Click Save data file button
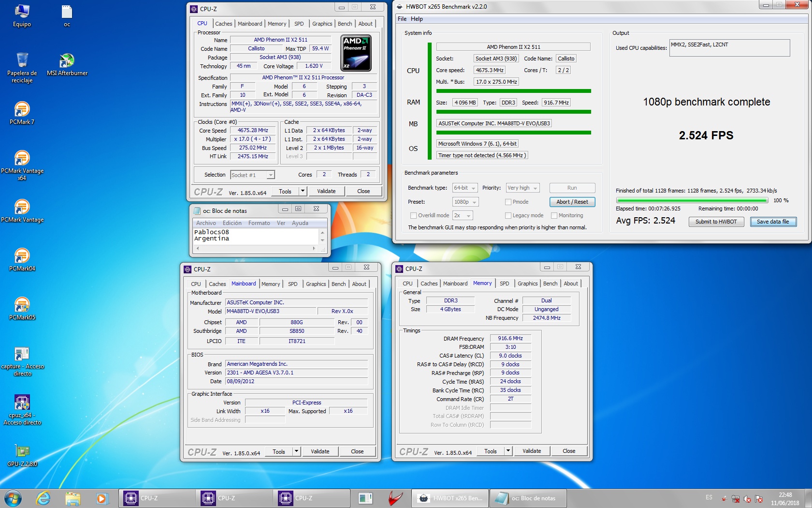This screenshot has width=812, height=508. [x=773, y=222]
